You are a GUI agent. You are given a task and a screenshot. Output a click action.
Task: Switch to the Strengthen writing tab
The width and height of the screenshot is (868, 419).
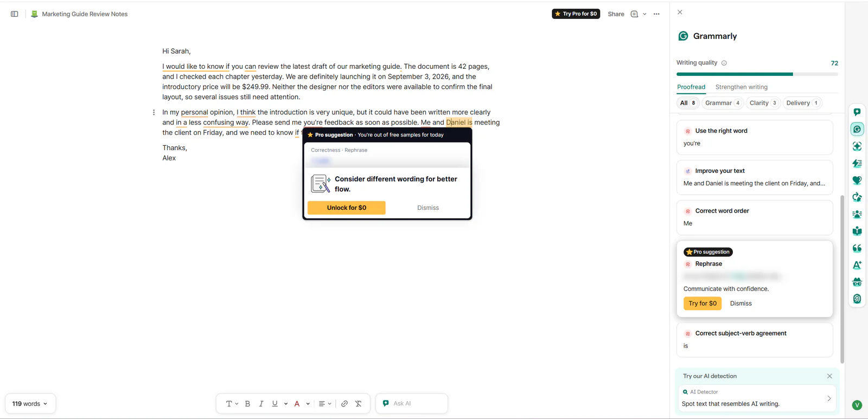(x=742, y=87)
